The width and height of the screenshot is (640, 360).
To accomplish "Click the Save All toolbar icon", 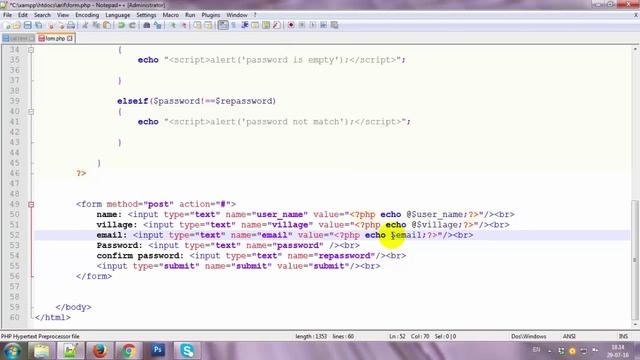I will tap(38, 25).
